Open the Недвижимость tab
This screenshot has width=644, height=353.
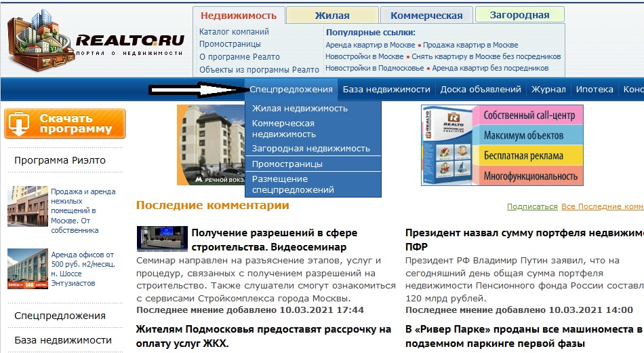[239, 16]
